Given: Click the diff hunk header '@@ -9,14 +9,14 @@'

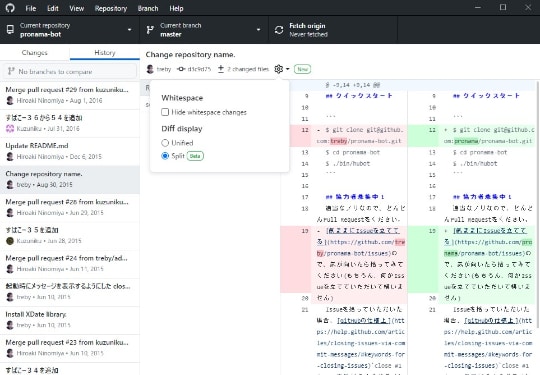Looking at the screenshot, I should pos(353,85).
